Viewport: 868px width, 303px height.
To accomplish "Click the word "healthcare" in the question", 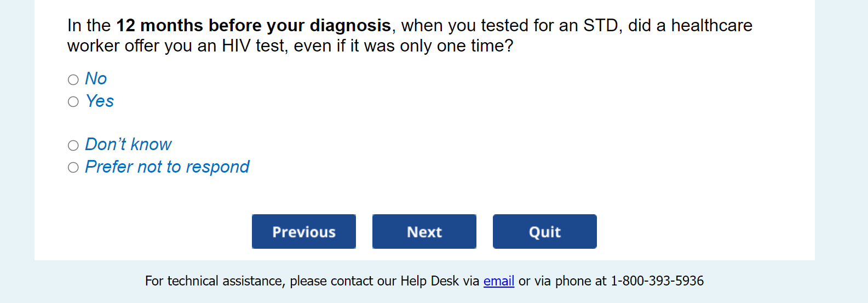I will pyautogui.click(x=711, y=26).
